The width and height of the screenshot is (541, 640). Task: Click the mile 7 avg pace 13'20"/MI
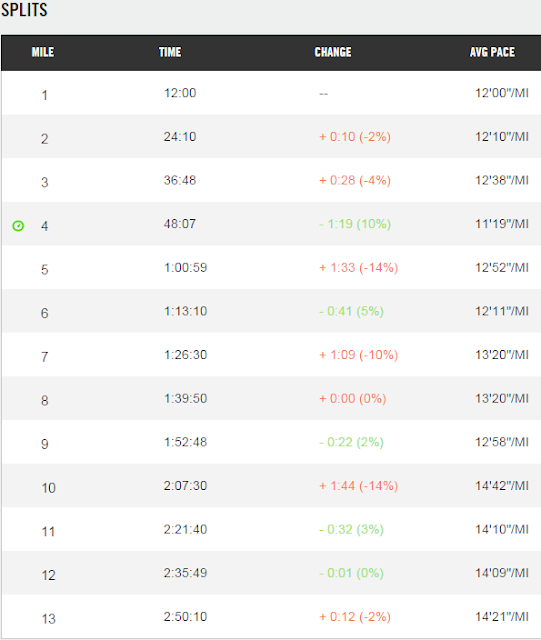(x=502, y=355)
